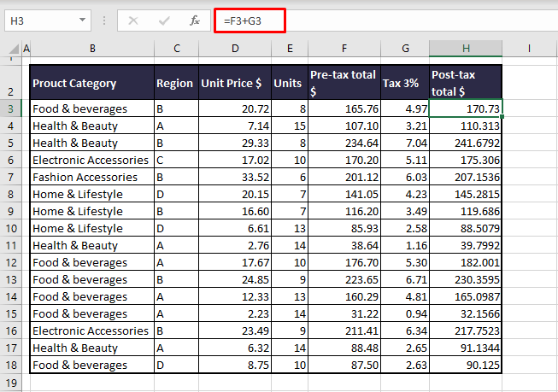Select post-tax value 91.1344
Viewport: 558px width, 392px height.
point(466,348)
